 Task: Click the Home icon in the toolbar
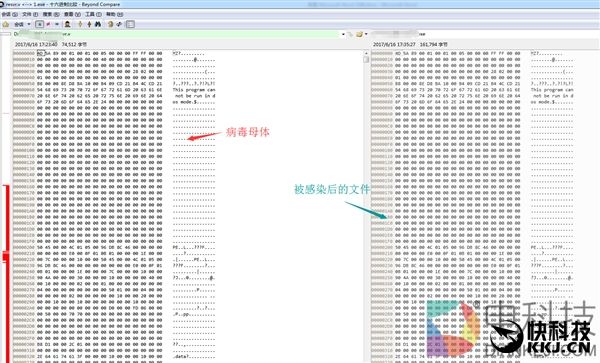[6, 24]
